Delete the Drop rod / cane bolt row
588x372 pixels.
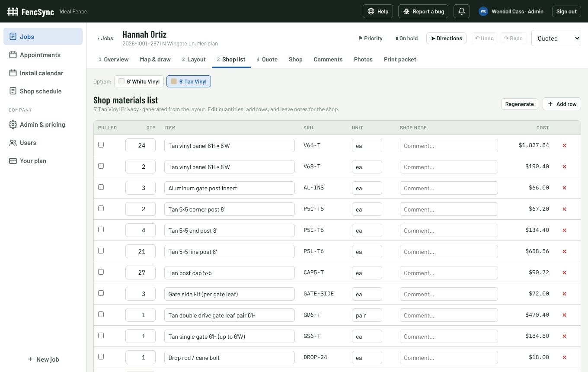(564, 358)
